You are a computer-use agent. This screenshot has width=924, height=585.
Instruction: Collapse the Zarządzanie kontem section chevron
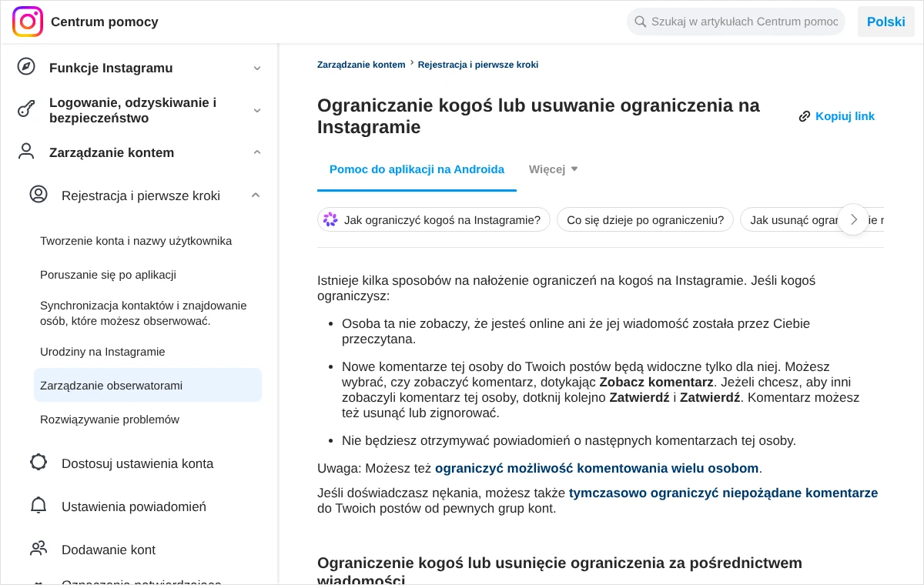257,152
